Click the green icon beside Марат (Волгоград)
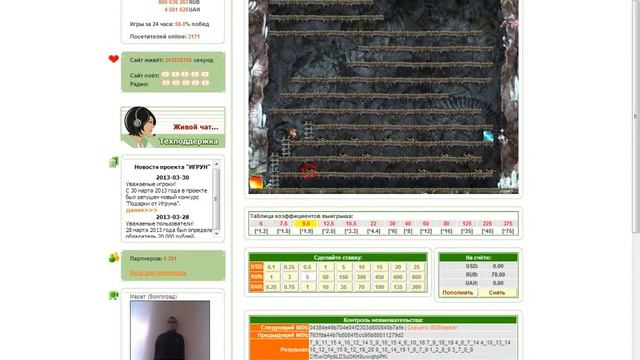 pyautogui.click(x=113, y=295)
